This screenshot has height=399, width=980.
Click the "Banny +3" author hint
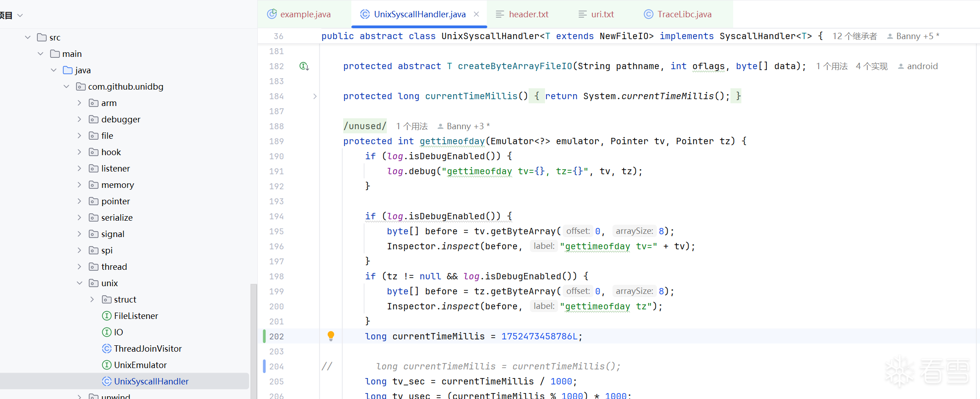coord(464,126)
